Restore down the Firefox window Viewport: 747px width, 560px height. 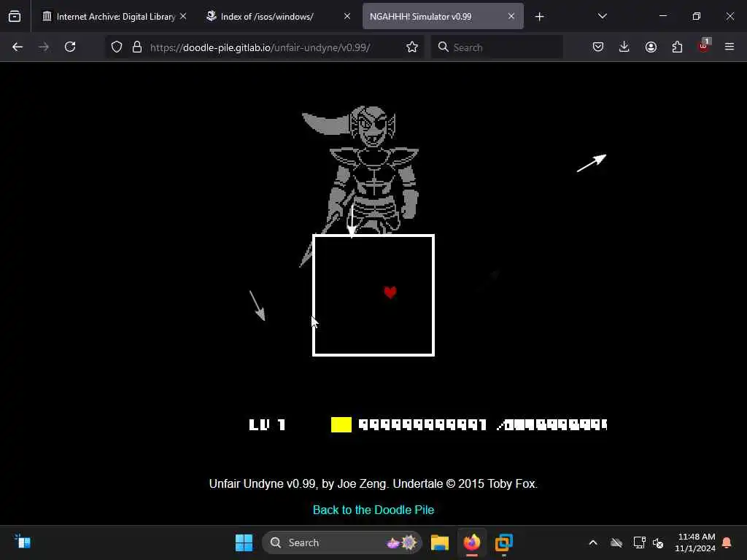click(x=696, y=17)
